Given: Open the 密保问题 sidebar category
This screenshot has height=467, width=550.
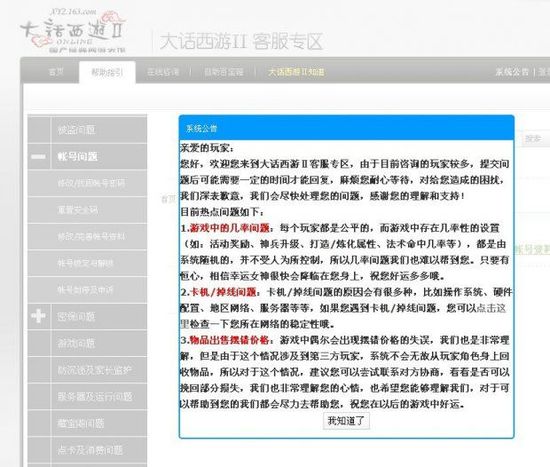Looking at the screenshot, I should pos(87,316).
